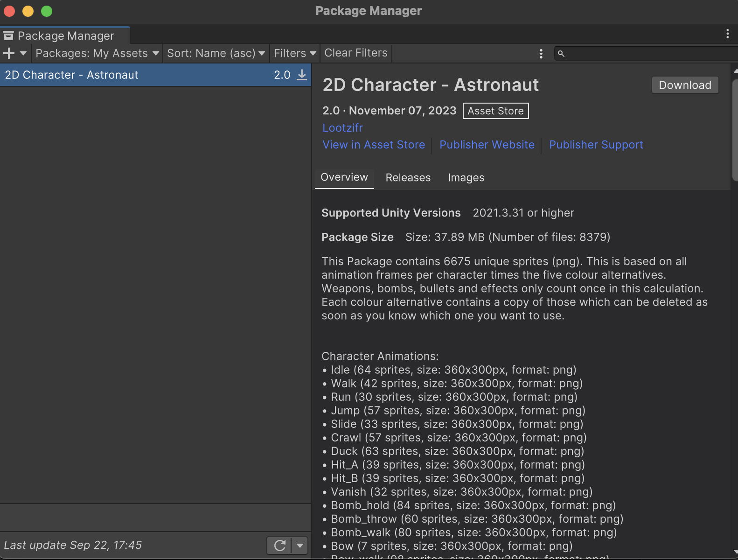The width and height of the screenshot is (738, 560).
Task: Click the refresh package list icon
Action: click(x=279, y=545)
